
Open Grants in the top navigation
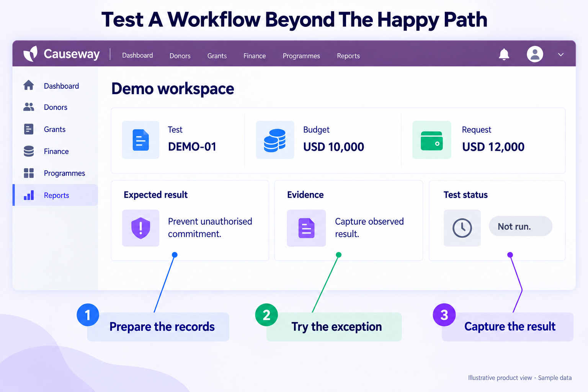click(x=217, y=56)
